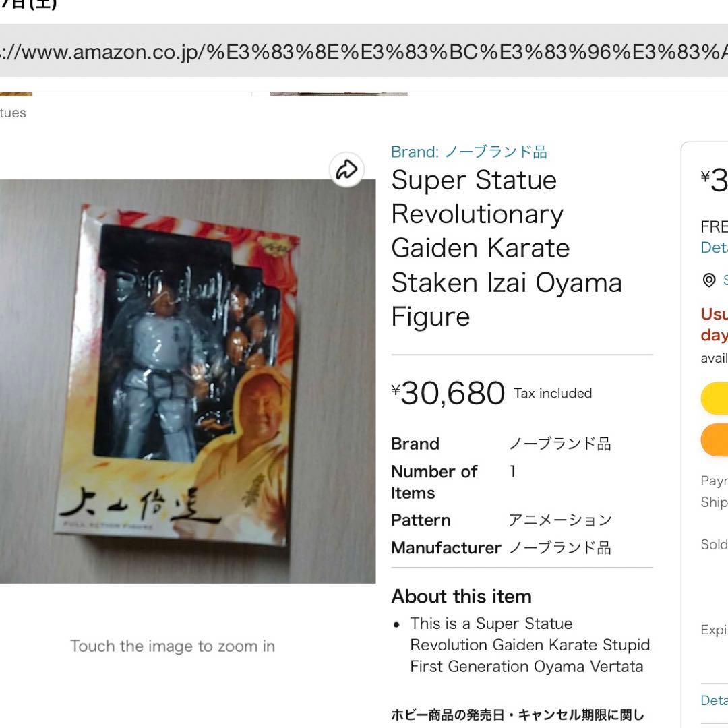Click the Details link at bottom of buy box

click(714, 700)
